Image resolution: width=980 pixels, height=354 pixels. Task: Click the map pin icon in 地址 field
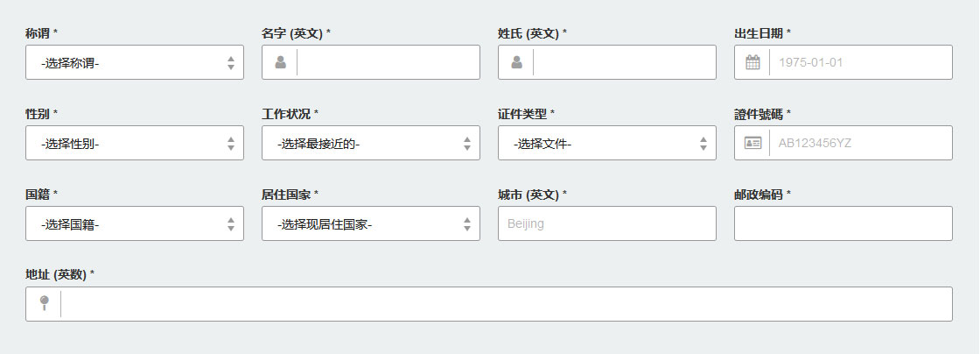tap(45, 303)
